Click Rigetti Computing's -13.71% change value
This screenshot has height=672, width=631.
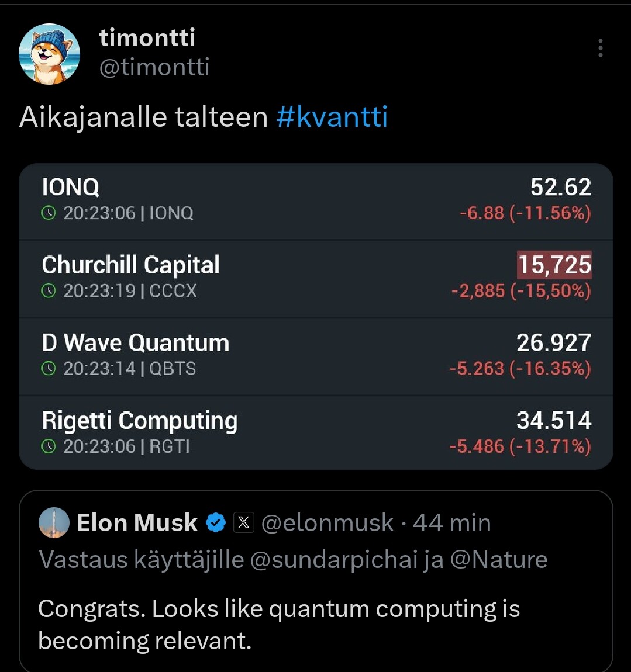tap(550, 446)
